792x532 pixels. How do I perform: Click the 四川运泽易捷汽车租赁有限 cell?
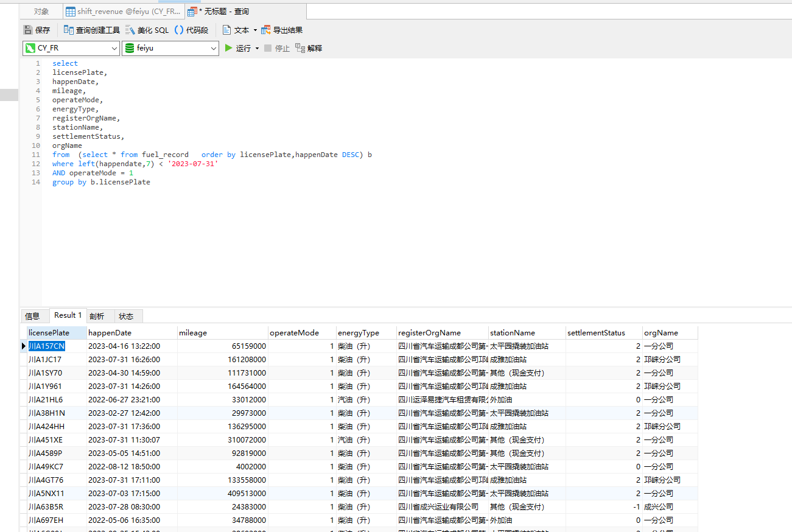[x=442, y=399]
